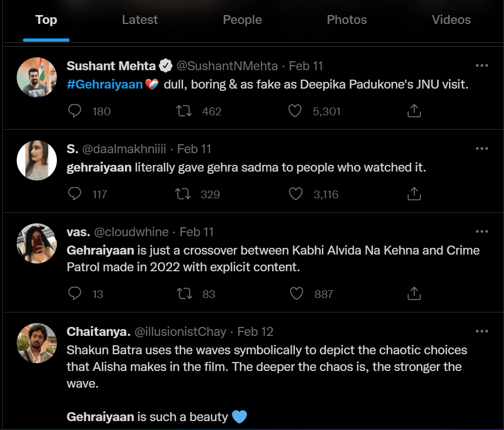Open the #Gehraiyaan hashtag link
Image resolution: width=504 pixels, height=430 pixels.
pos(105,85)
